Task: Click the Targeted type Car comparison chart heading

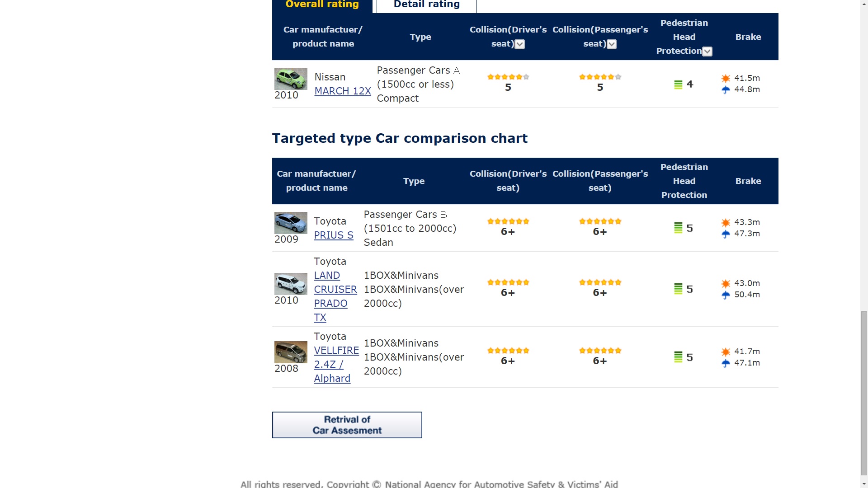Action: [400, 138]
